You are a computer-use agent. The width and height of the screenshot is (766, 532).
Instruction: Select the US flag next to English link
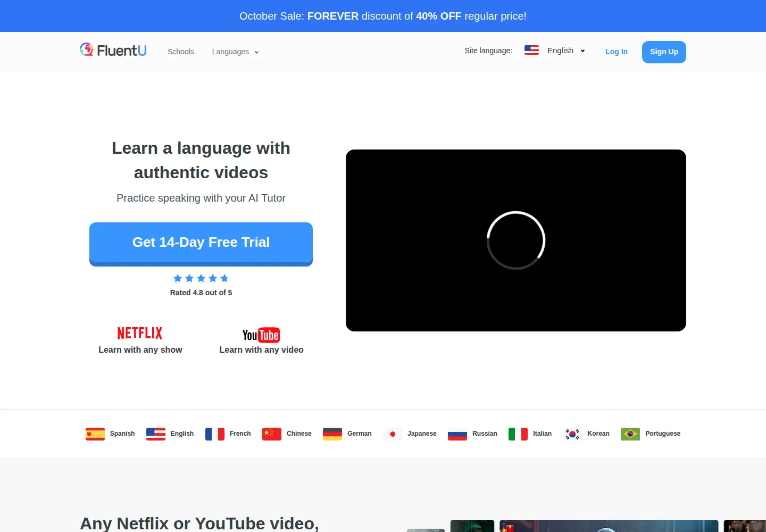click(156, 434)
